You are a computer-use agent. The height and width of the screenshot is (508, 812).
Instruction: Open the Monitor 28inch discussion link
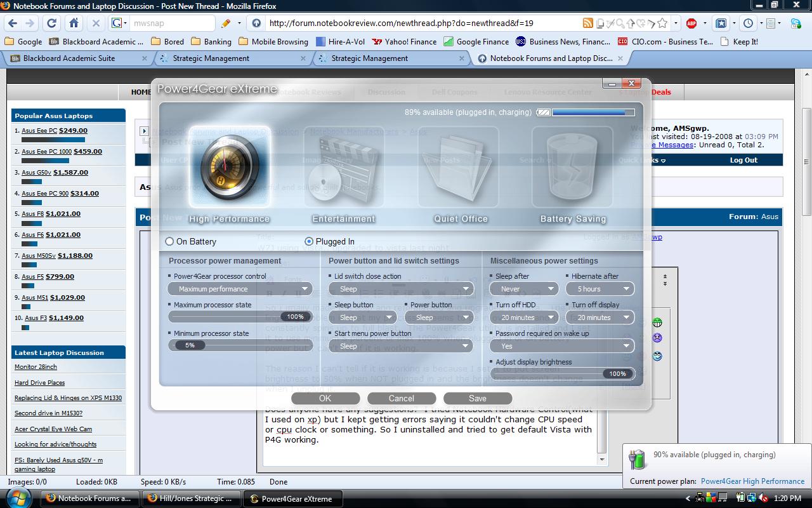click(36, 367)
